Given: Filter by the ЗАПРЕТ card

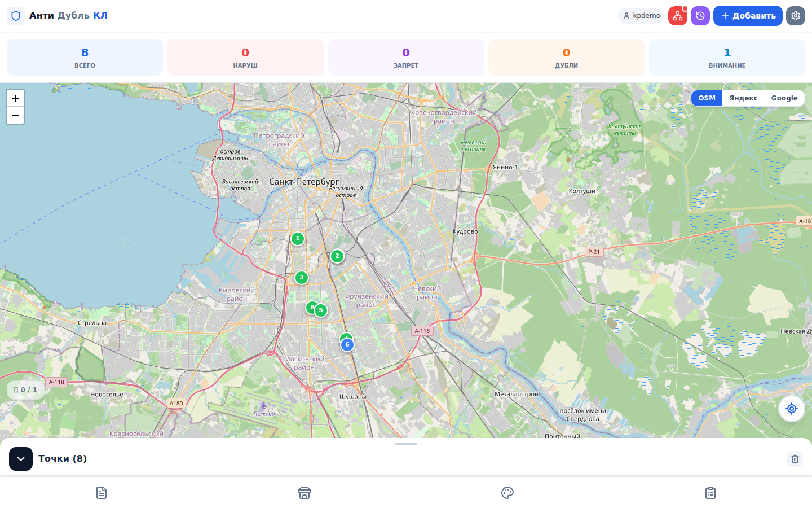Looking at the screenshot, I should [406, 57].
